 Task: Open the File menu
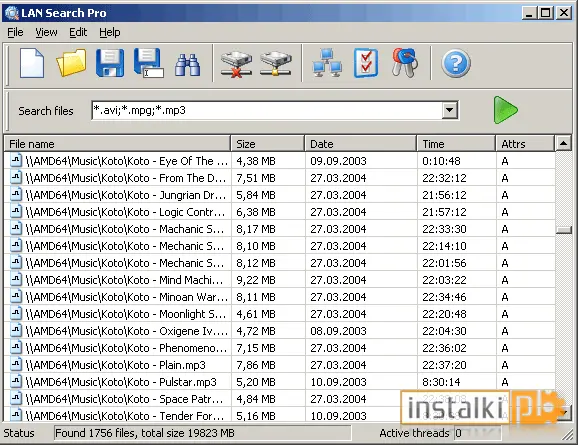(15, 32)
